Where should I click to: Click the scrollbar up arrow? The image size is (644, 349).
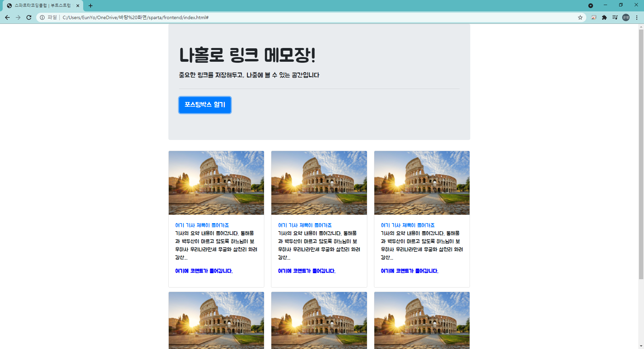coord(641,27)
